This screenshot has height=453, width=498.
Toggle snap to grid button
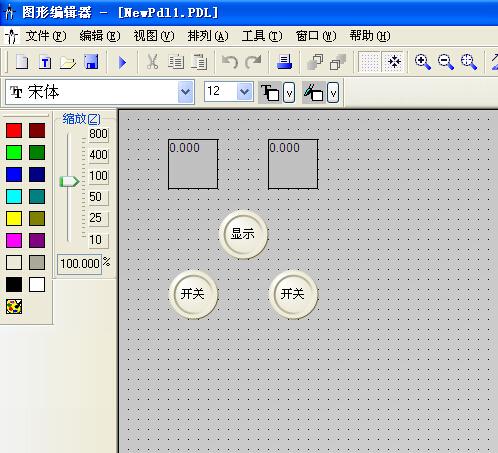(394, 62)
